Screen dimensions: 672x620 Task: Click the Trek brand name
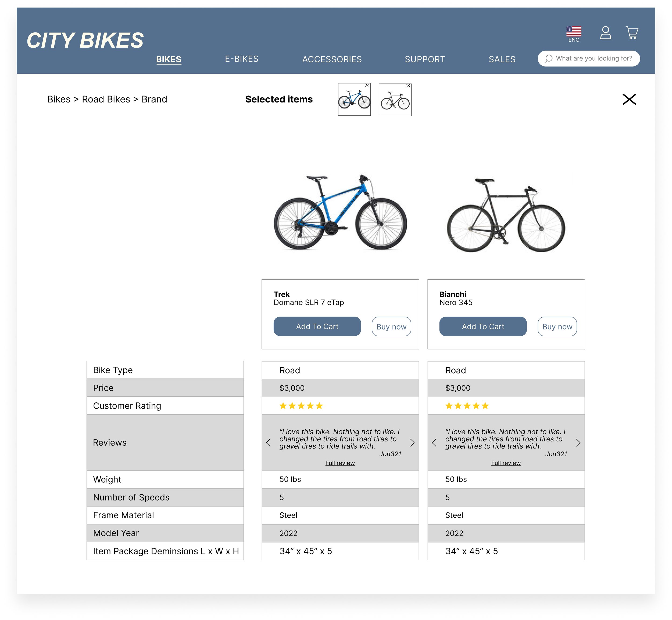coord(282,294)
